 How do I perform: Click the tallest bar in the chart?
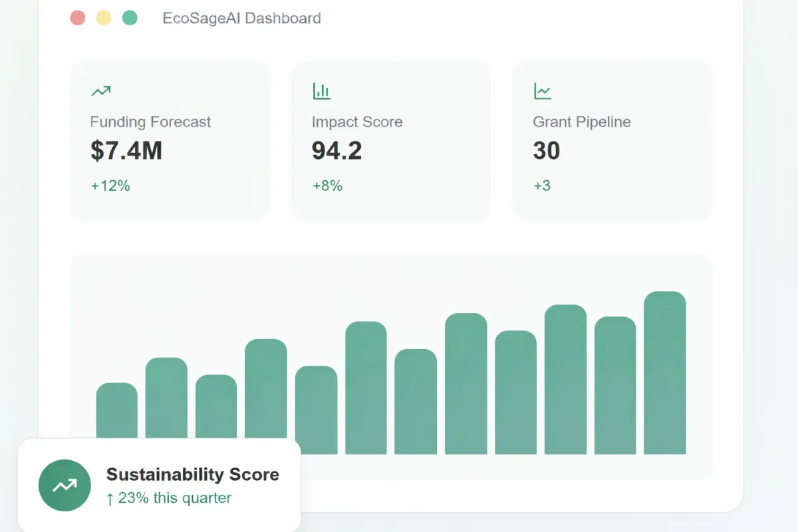click(x=665, y=373)
